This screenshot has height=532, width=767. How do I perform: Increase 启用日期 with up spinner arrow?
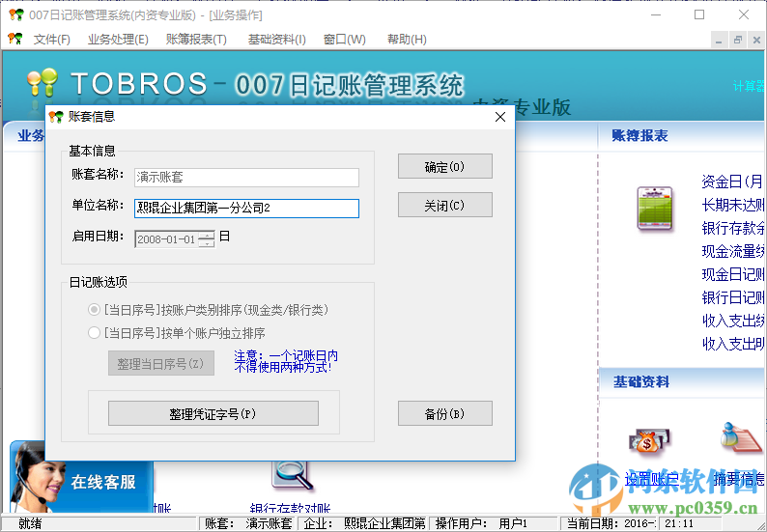pyautogui.click(x=207, y=236)
